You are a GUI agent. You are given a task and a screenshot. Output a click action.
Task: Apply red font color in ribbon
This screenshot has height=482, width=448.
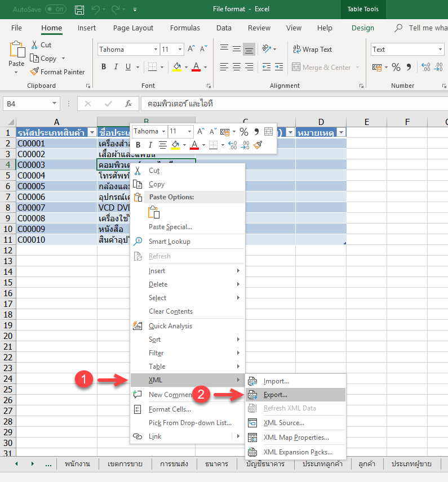pos(196,66)
